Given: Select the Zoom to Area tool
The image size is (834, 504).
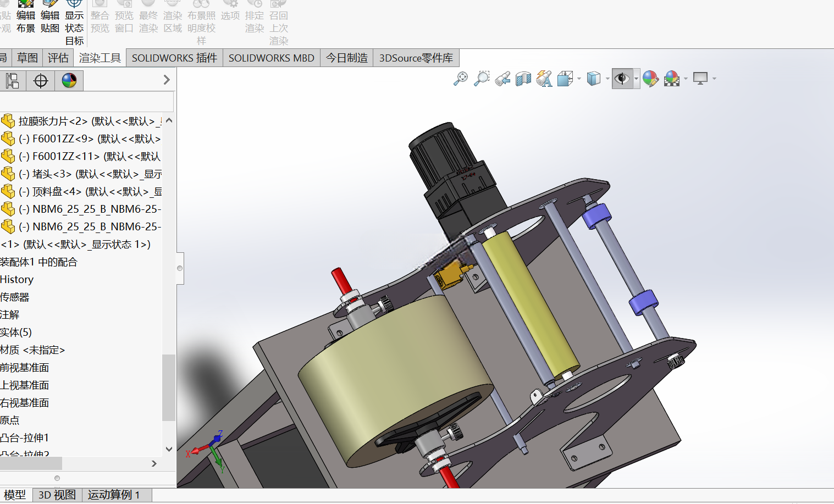Looking at the screenshot, I should tap(482, 79).
